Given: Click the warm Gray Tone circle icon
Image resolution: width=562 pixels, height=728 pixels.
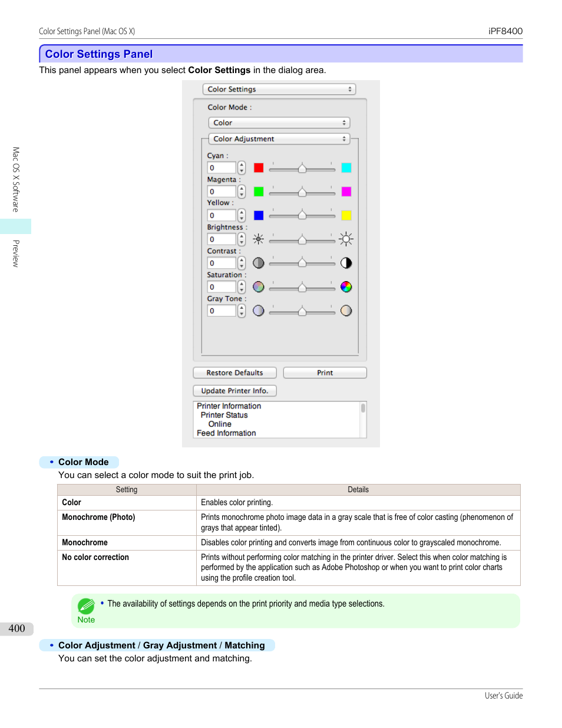Looking at the screenshot, I should click(x=346, y=311).
